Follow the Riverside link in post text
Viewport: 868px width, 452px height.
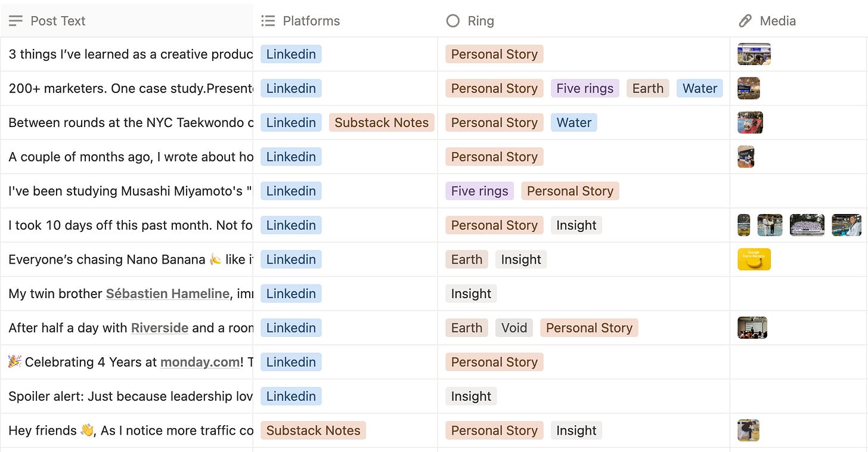click(x=160, y=328)
